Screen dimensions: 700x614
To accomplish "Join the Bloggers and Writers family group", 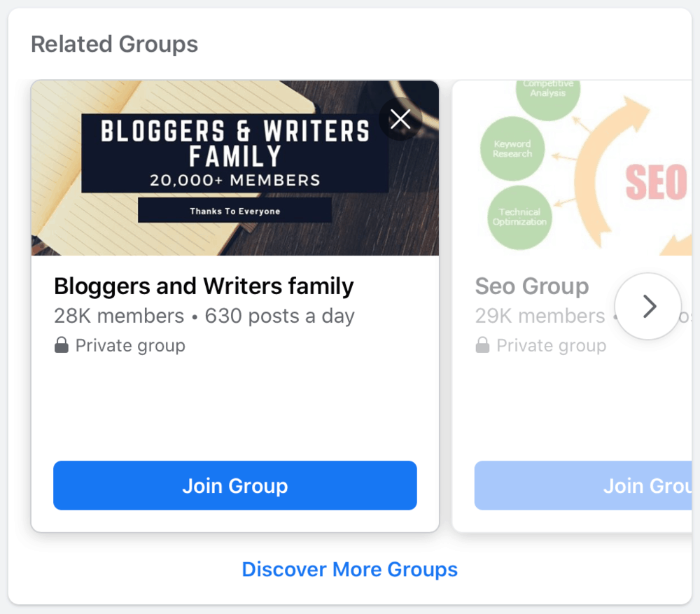I will [235, 485].
